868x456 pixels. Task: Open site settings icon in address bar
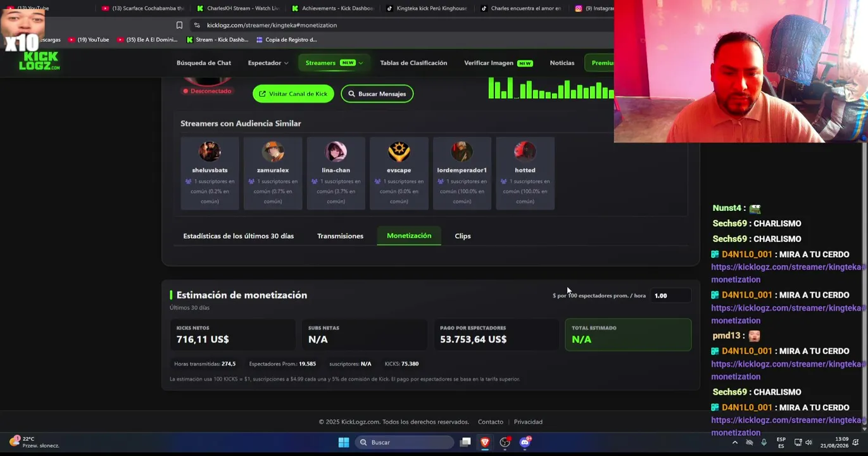197,25
